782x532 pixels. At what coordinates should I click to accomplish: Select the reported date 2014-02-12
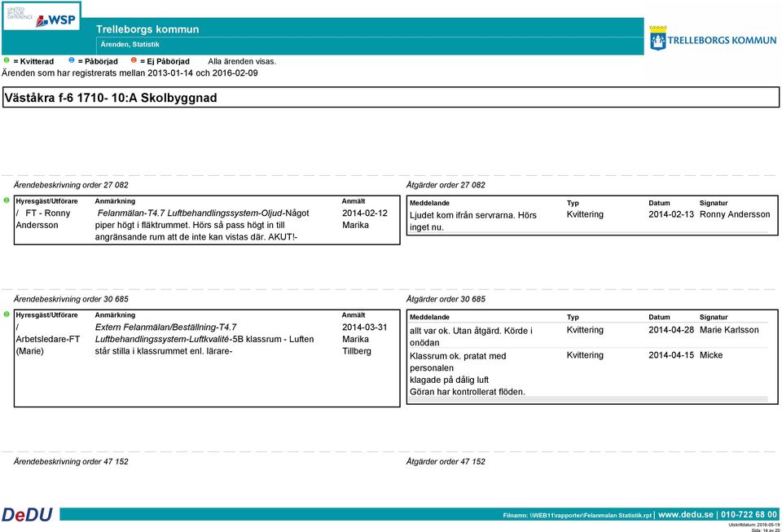click(x=365, y=213)
